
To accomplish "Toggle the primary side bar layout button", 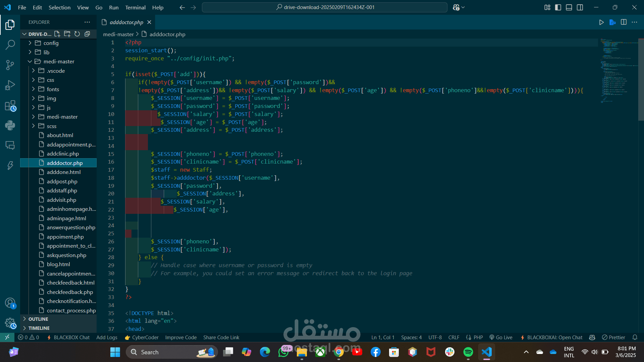I will (x=558, y=7).
